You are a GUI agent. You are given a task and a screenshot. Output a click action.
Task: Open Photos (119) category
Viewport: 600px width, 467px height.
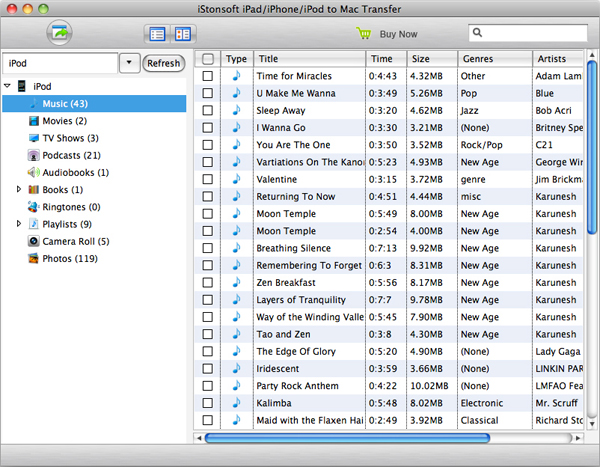70,259
